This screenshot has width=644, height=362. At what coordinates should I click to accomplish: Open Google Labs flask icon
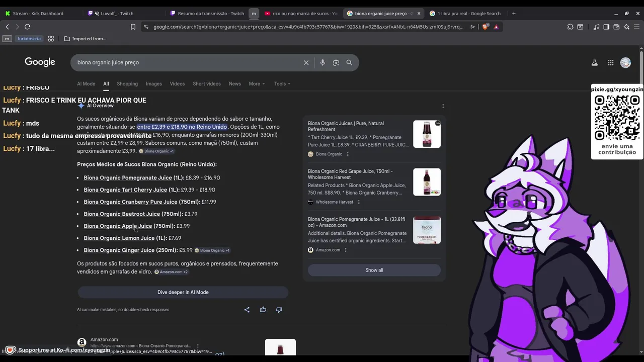tap(594, 63)
